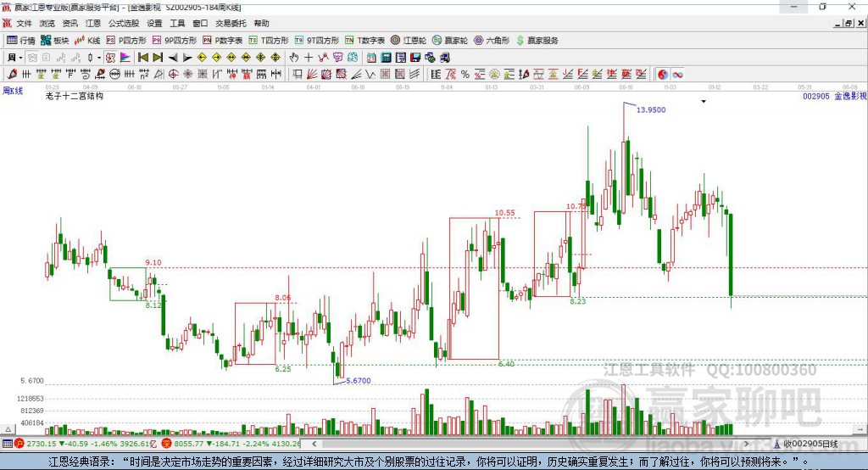
Task: Click the 老子十二宫结构 indicator label
Action: coord(75,96)
